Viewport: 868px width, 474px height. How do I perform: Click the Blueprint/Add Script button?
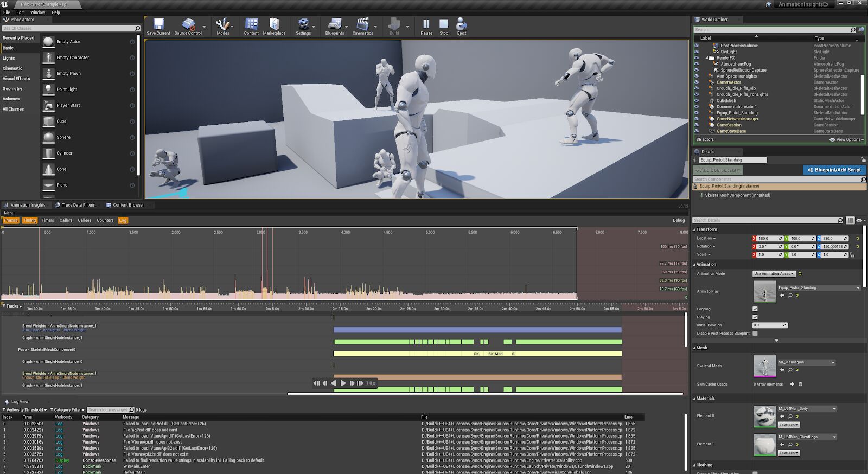[x=834, y=170]
